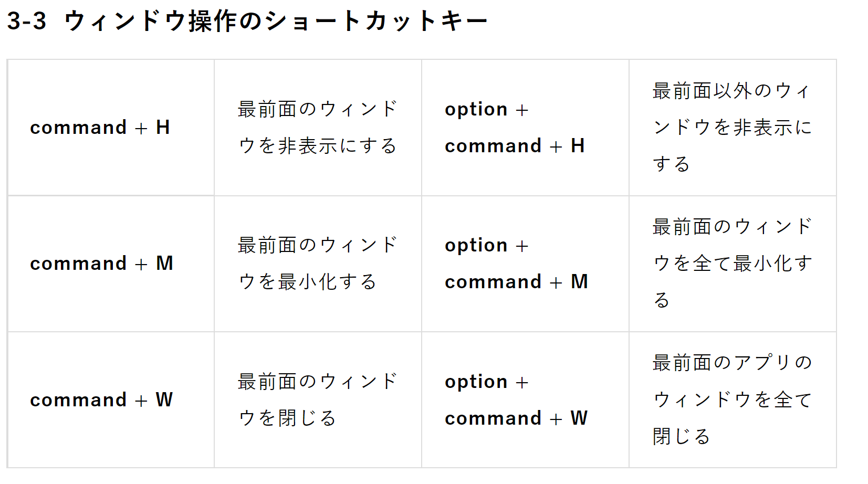Image resolution: width=868 pixels, height=484 pixels.
Task: Click the bold letter H after 'command +' in first row
Action: point(163,128)
